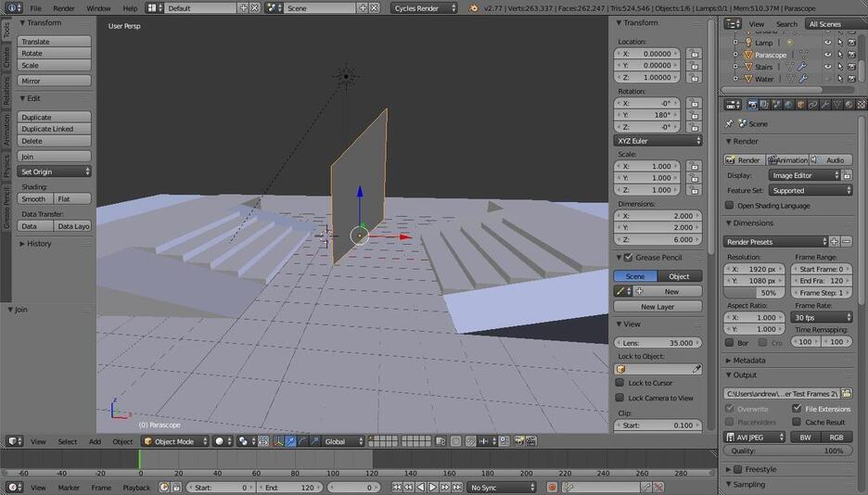Expand the History panel

pos(39,244)
